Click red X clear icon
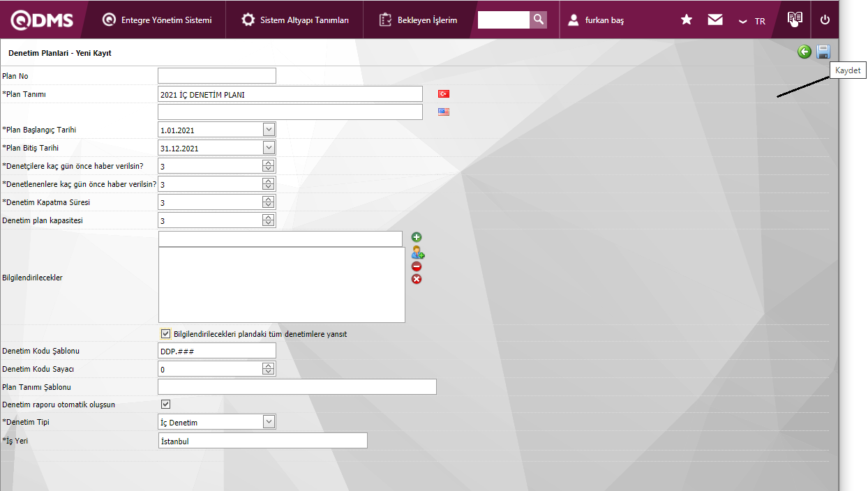This screenshot has width=868, height=491. pyautogui.click(x=417, y=279)
